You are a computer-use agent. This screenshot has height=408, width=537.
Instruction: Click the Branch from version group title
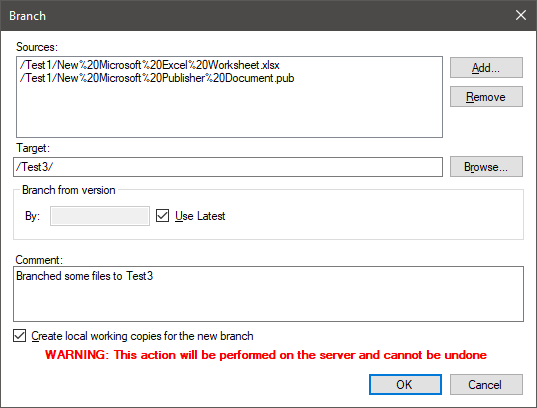[x=68, y=190]
